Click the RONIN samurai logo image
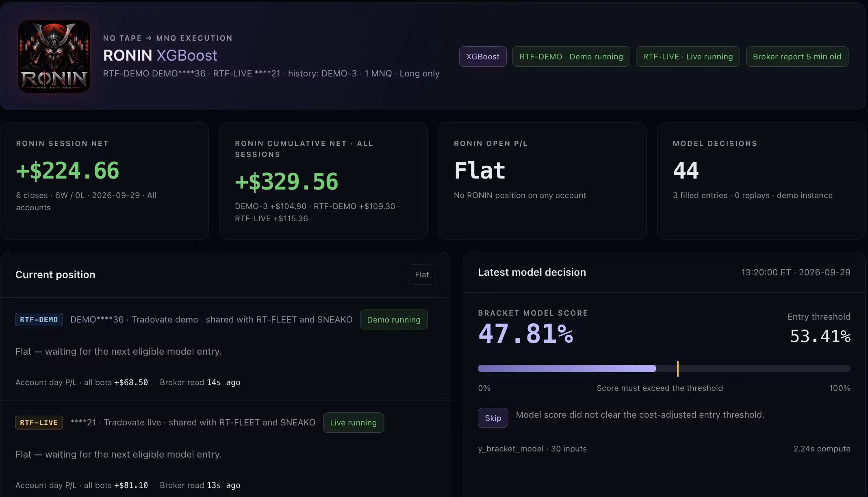This screenshot has height=497, width=868. point(54,57)
